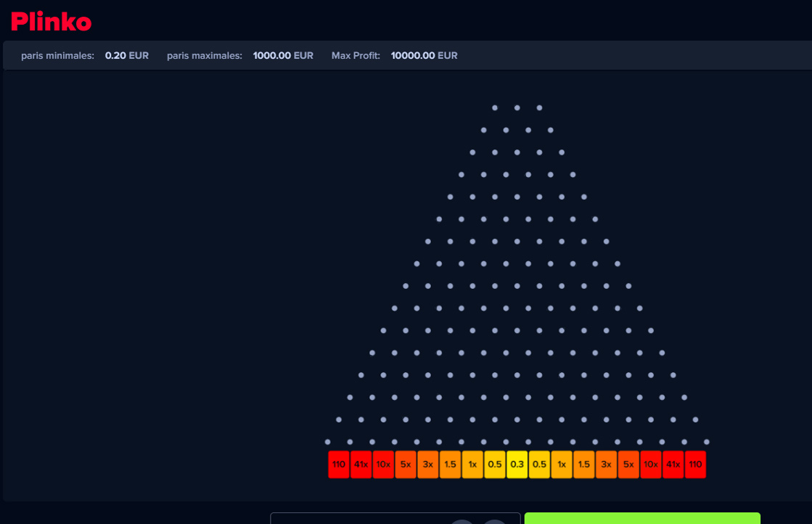Click the Max Profit 10000.00 EUR value

pos(424,56)
